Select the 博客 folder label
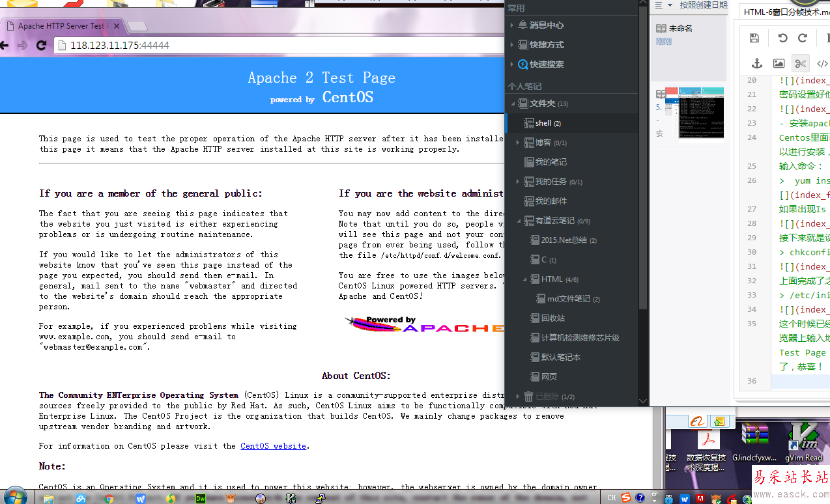Viewport: 830px width, 504px height. (x=543, y=143)
